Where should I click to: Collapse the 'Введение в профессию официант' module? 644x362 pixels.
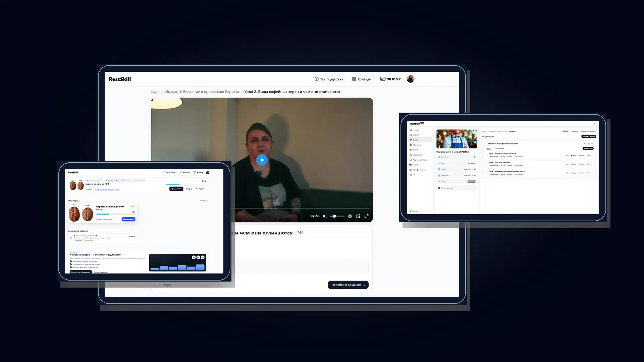tap(592, 143)
